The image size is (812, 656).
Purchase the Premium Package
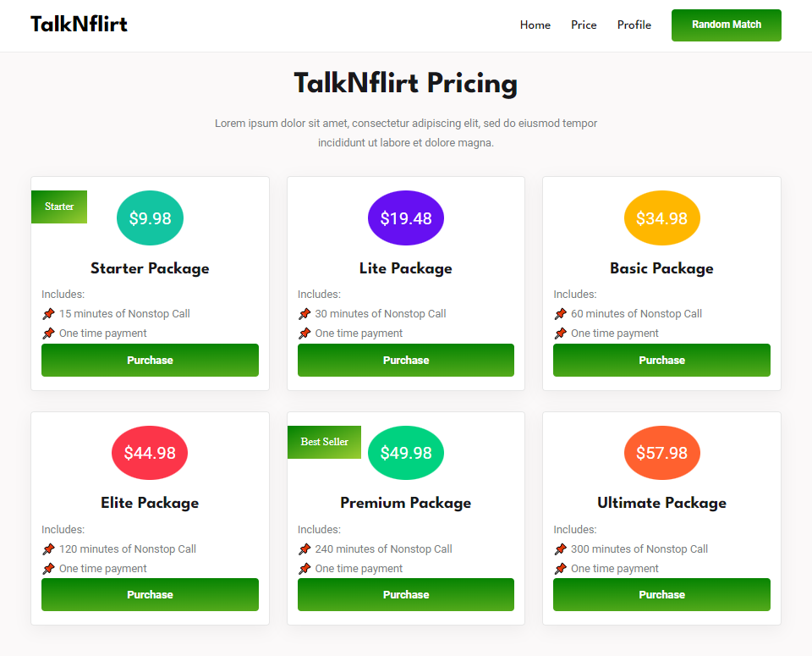point(406,594)
